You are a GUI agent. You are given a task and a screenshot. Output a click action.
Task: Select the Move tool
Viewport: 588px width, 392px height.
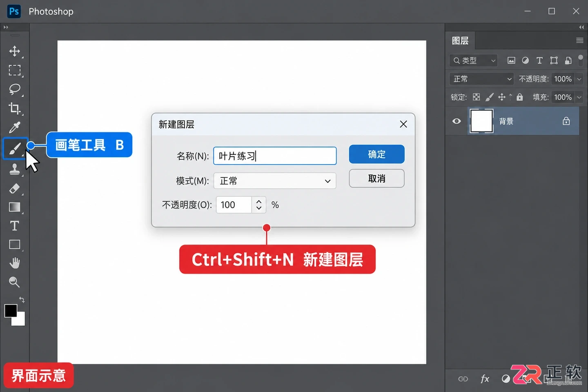pos(15,51)
